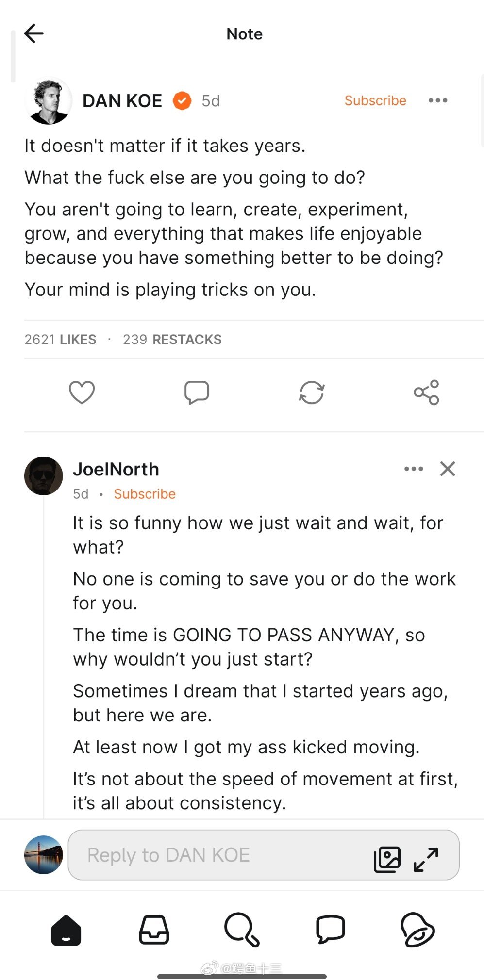
Task: Dismiss JoelNorth's comment with the X
Action: pyautogui.click(x=447, y=469)
